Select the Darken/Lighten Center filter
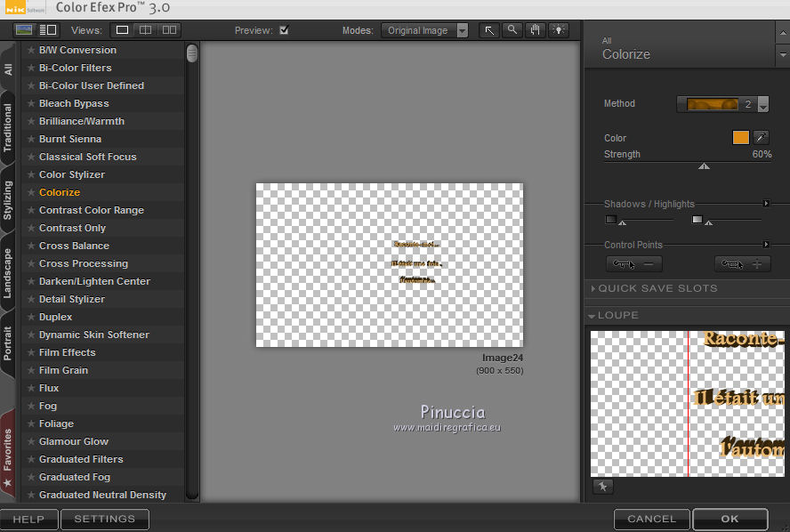The width and height of the screenshot is (790, 532). [94, 281]
